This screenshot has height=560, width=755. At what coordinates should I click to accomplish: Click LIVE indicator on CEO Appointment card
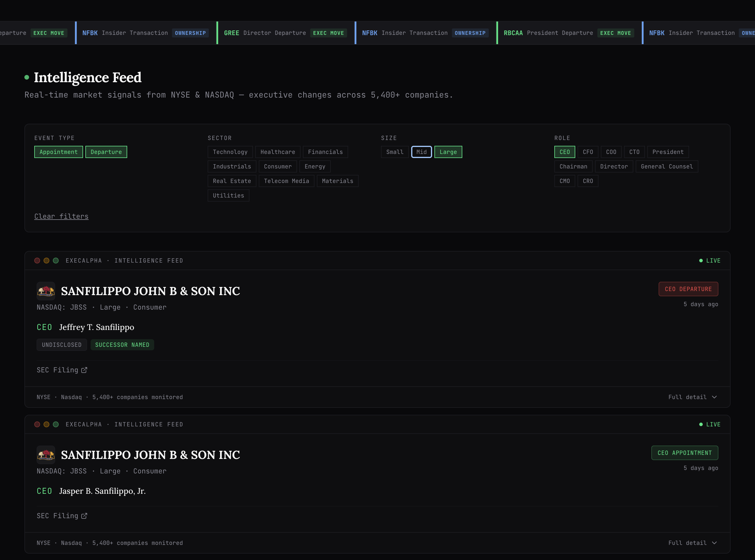click(710, 424)
